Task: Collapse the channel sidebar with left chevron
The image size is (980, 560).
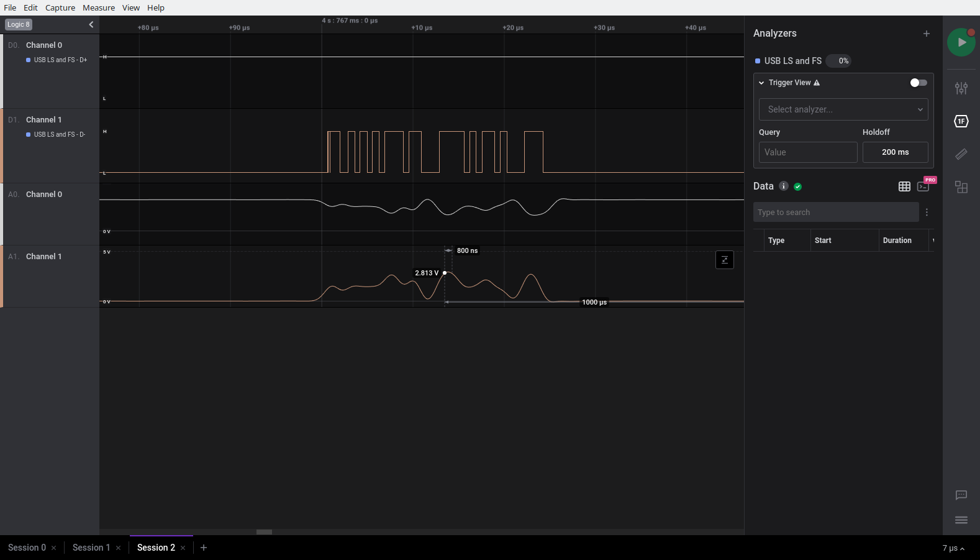Action: (x=91, y=24)
